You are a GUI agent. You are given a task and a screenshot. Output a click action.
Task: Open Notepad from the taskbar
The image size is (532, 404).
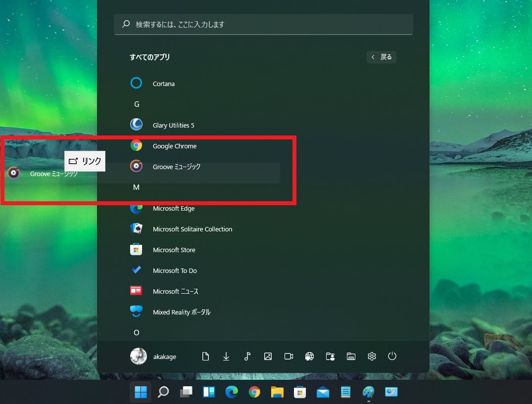tap(345, 392)
